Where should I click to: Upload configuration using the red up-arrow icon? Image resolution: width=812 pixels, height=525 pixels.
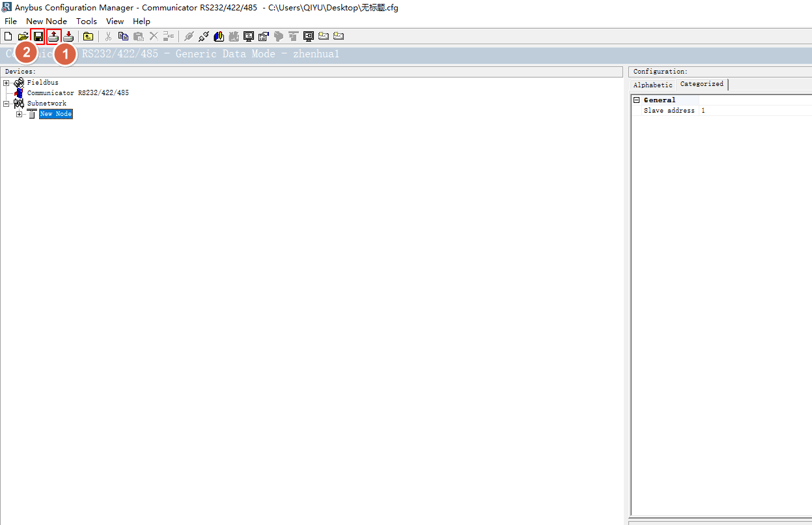pyautogui.click(x=53, y=36)
